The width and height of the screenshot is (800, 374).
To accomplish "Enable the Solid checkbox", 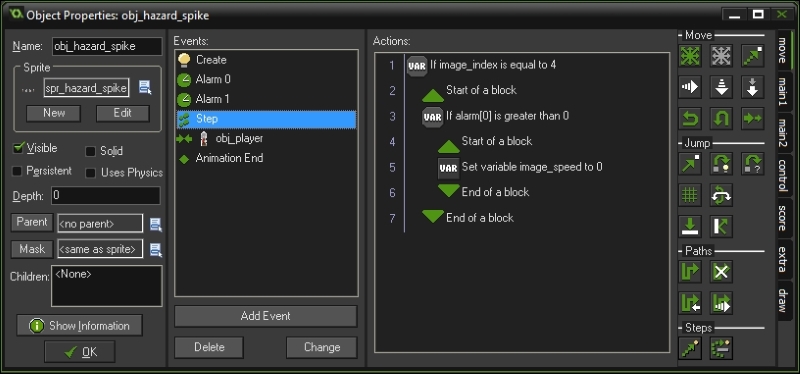I will pyautogui.click(x=90, y=151).
